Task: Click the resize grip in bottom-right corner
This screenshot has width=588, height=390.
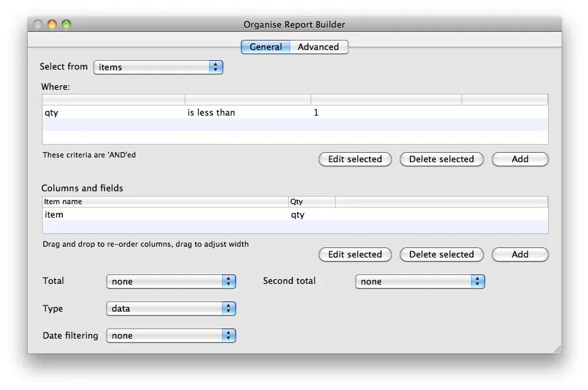Action: [x=558, y=349]
